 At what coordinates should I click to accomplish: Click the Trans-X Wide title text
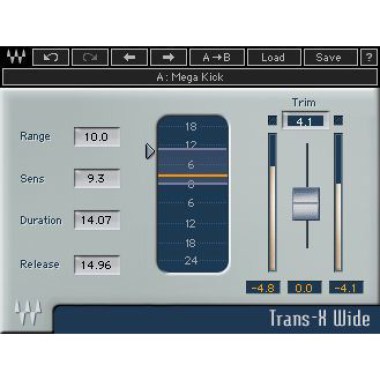click(319, 318)
